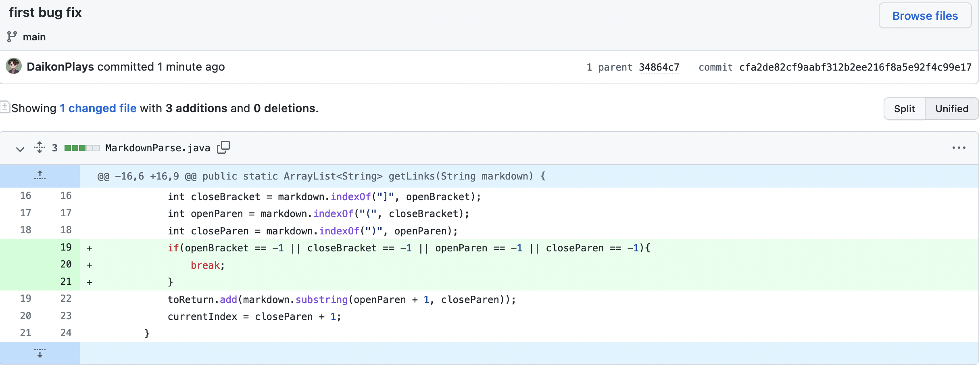
Task: Click new line number 21 on the added row
Action: (x=66, y=282)
